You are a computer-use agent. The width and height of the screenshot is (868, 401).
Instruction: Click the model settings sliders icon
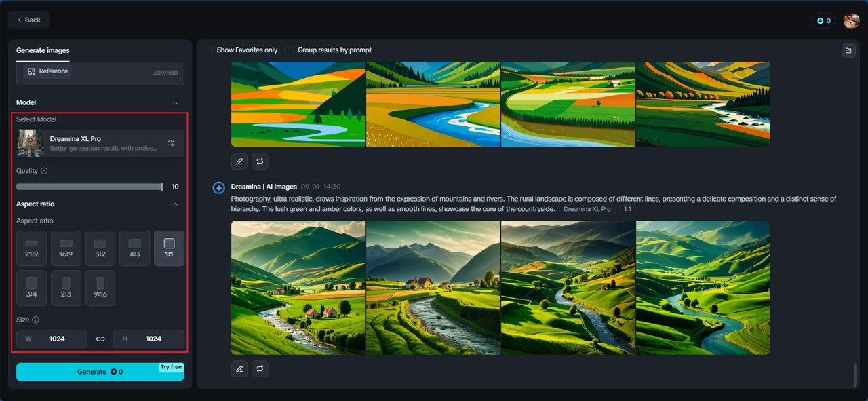point(172,143)
